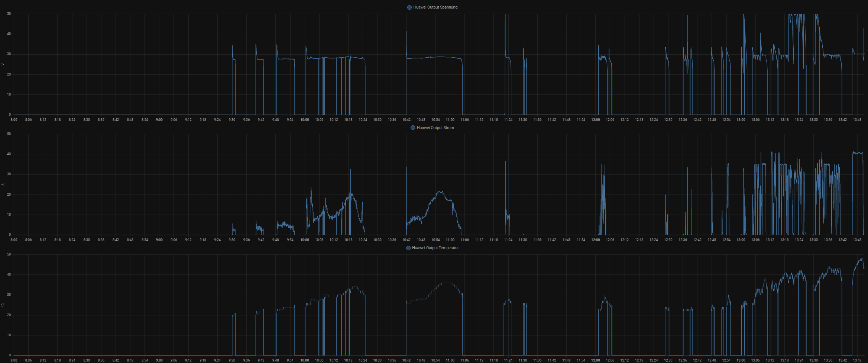The width and height of the screenshot is (868, 363).
Task: Toggle the Huawei Output Temperatur legend text
Action: click(435, 248)
